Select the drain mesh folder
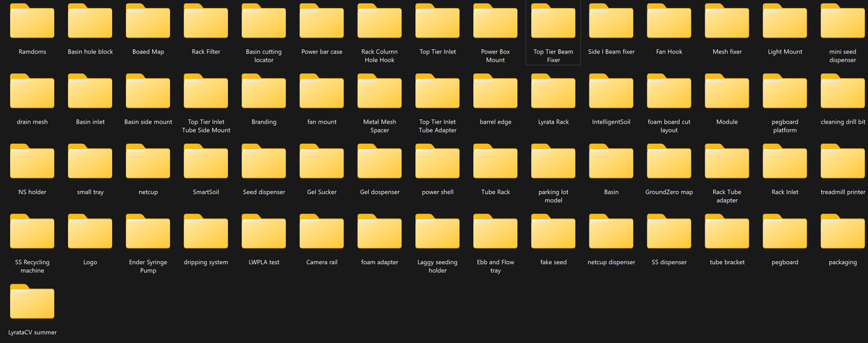 [x=33, y=90]
